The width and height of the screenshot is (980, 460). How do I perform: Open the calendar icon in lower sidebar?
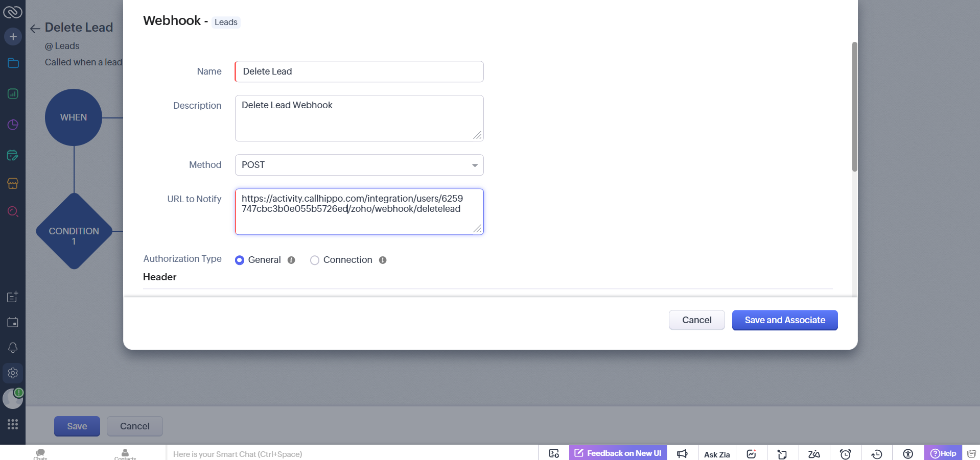pos(13,322)
